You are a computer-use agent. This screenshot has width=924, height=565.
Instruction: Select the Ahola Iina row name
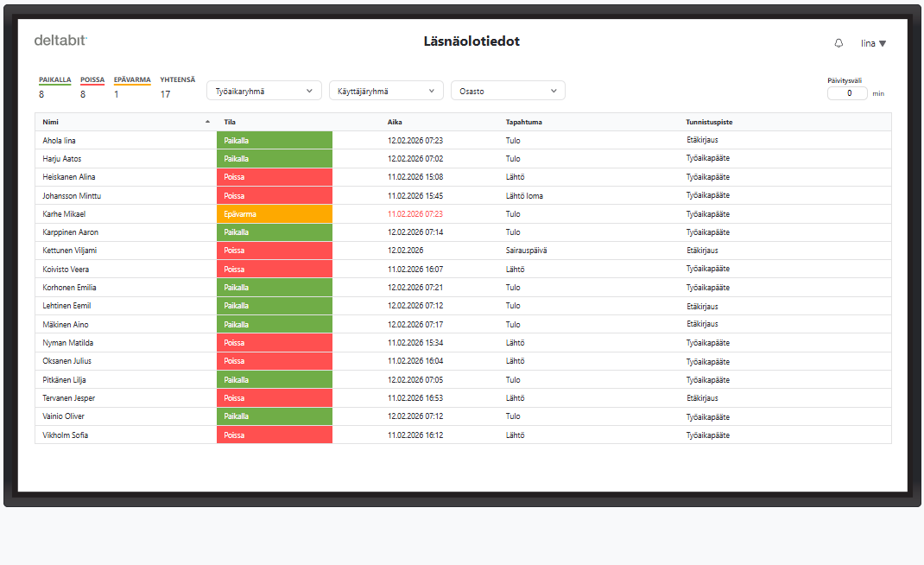(60, 140)
